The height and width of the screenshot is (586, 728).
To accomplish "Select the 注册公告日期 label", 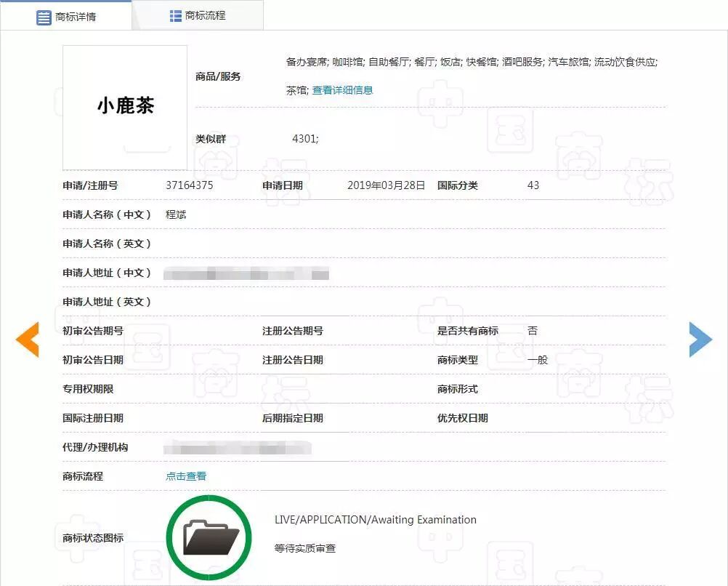I will click(x=293, y=360).
